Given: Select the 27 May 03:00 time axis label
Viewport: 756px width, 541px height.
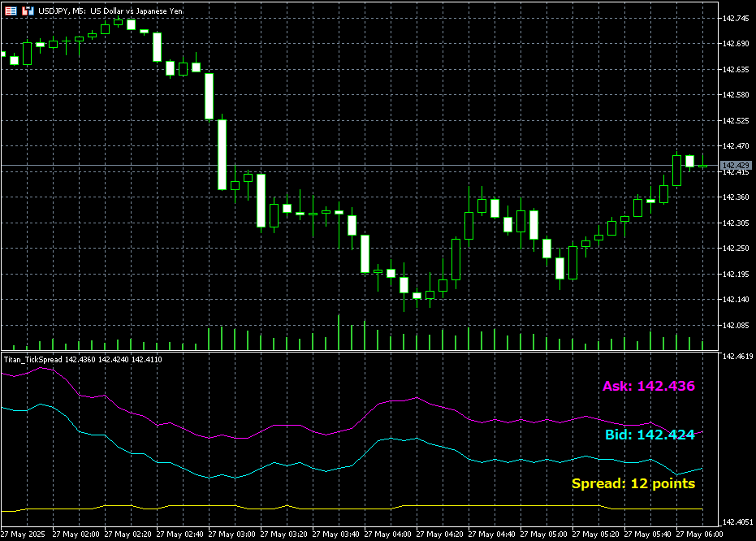Looking at the screenshot, I should (x=231, y=535).
